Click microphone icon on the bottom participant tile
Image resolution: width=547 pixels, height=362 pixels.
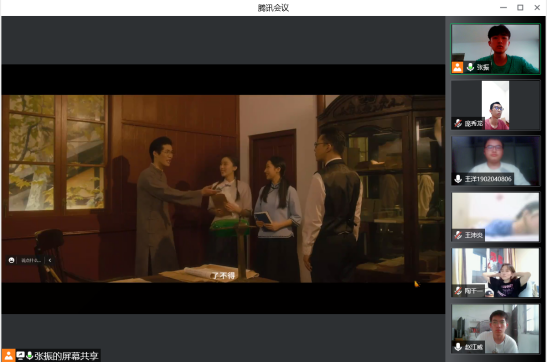coord(458,347)
